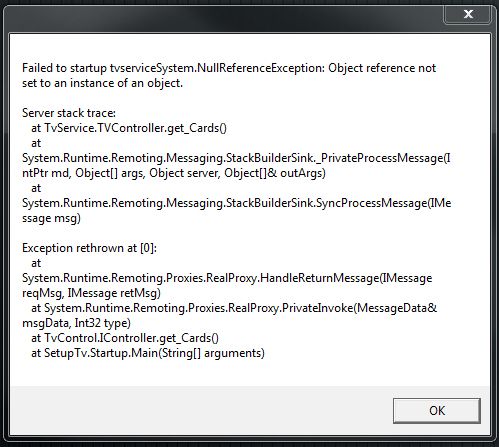Click the 'msgData, Int32 type)' line
This screenshot has height=447, width=499.
click(76, 323)
